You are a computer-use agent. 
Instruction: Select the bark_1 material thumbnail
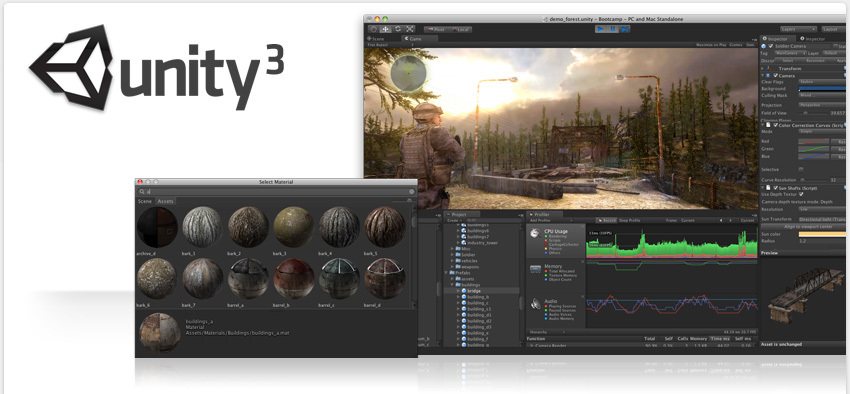(202, 227)
